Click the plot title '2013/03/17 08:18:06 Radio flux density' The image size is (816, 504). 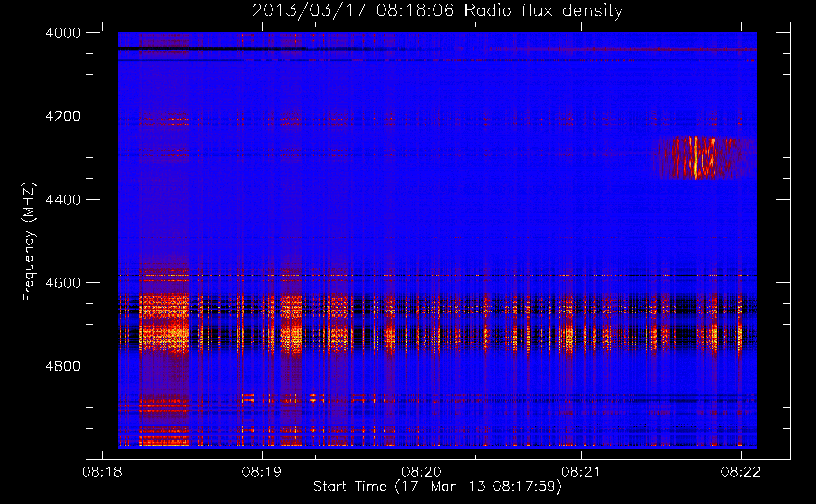[x=437, y=10]
